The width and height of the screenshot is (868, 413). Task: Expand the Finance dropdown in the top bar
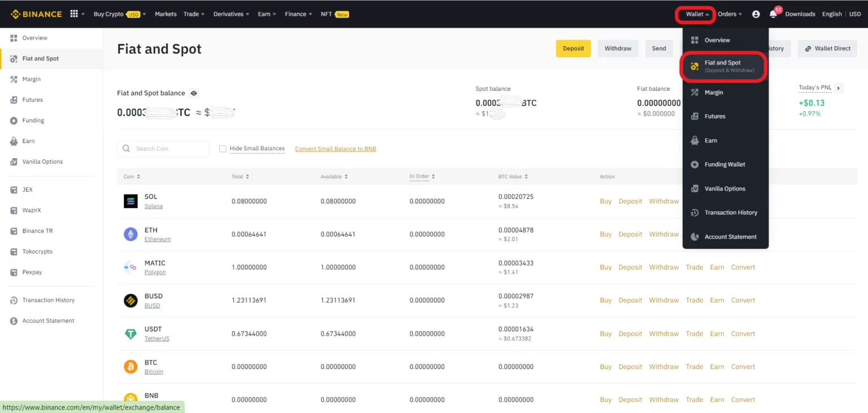coord(298,14)
